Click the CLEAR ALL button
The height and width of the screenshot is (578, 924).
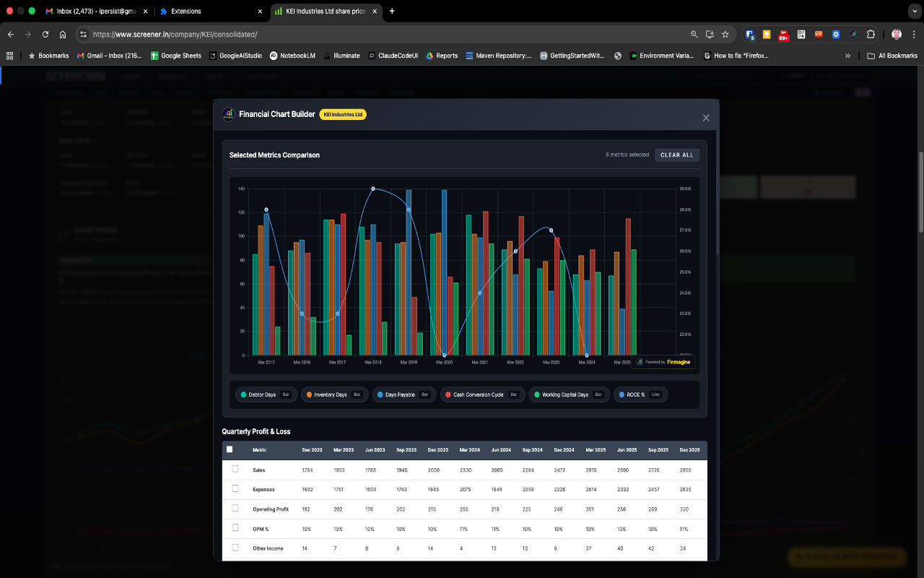(677, 155)
